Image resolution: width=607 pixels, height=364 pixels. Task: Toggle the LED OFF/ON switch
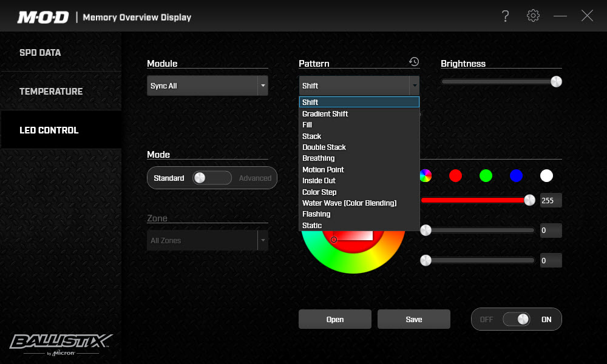517,319
